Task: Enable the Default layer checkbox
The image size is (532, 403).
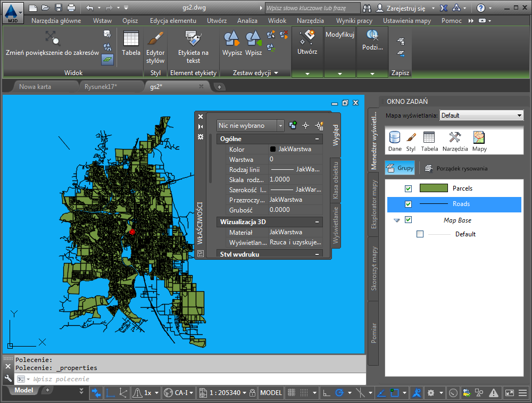Action: coord(420,234)
